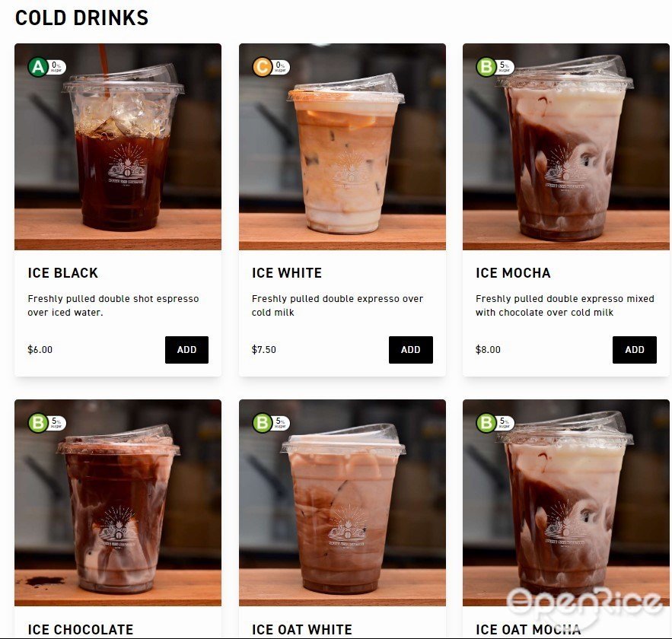Viewport: 672px width, 639px height.
Task: Click the COLD DRINKS section heading
Action: click(x=82, y=18)
